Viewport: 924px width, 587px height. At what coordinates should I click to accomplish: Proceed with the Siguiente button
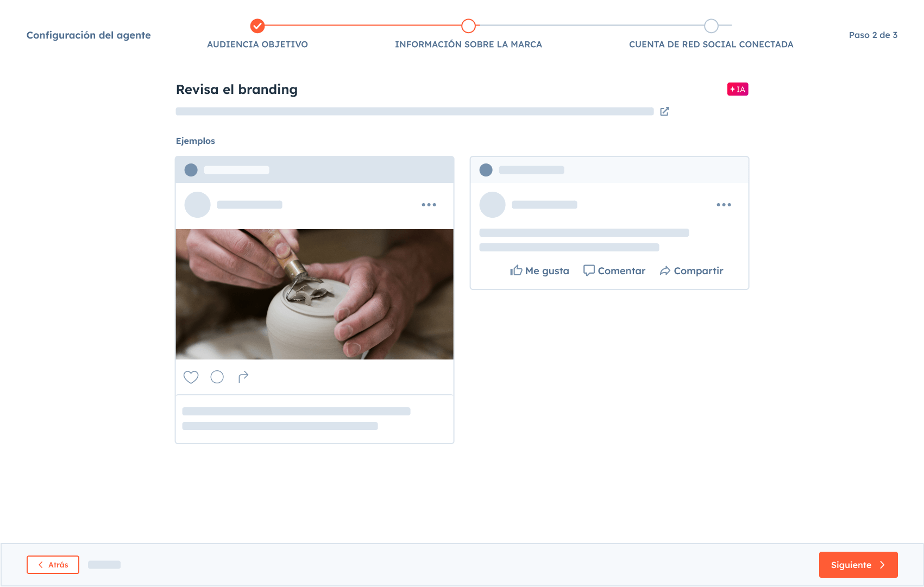coord(858,565)
